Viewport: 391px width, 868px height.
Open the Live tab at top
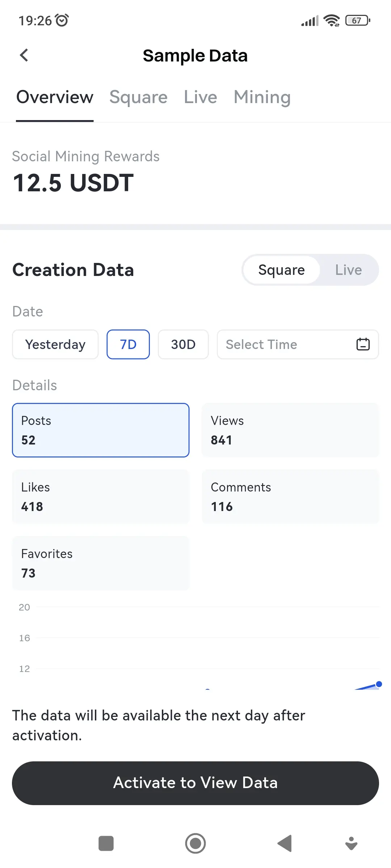[x=200, y=97]
